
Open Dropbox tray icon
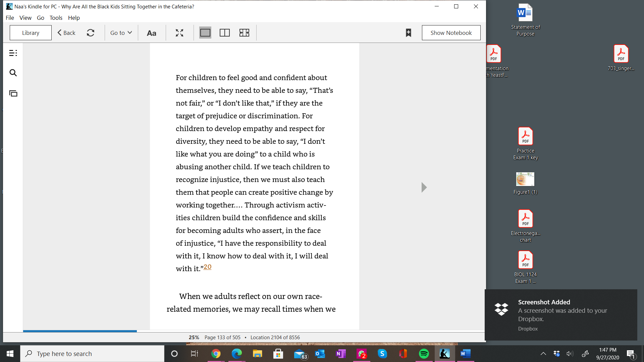[x=556, y=354]
